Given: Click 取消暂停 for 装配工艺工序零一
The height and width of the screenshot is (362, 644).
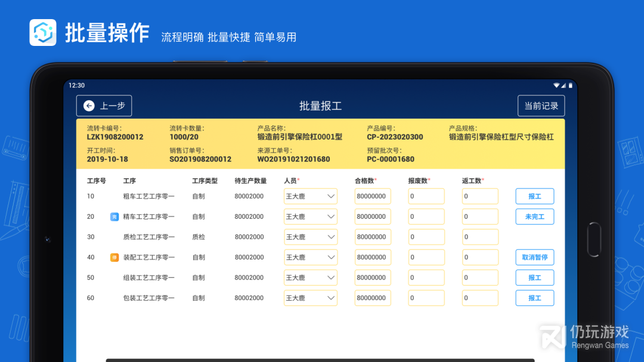Looking at the screenshot, I should pos(534,257).
